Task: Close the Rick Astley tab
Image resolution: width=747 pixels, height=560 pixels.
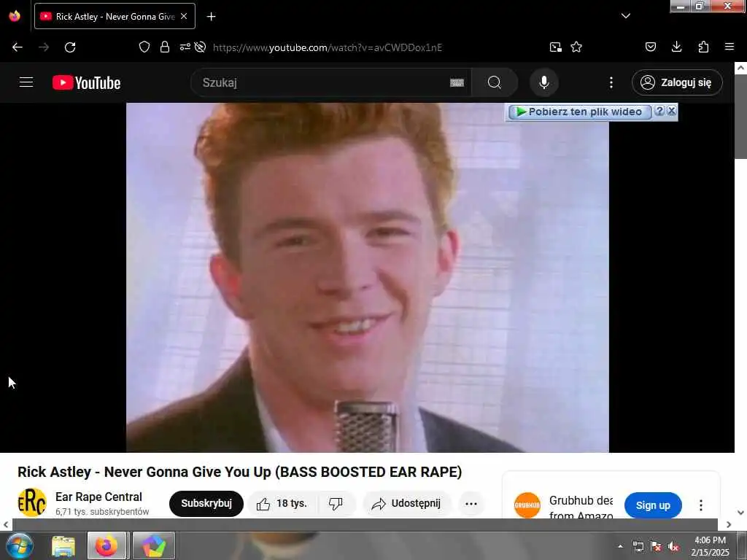Action: 184,16
